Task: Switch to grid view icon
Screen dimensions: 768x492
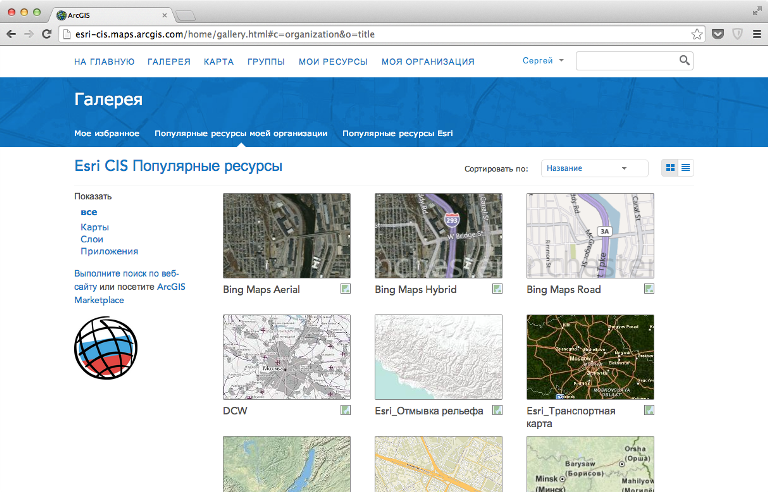Action: (x=670, y=168)
